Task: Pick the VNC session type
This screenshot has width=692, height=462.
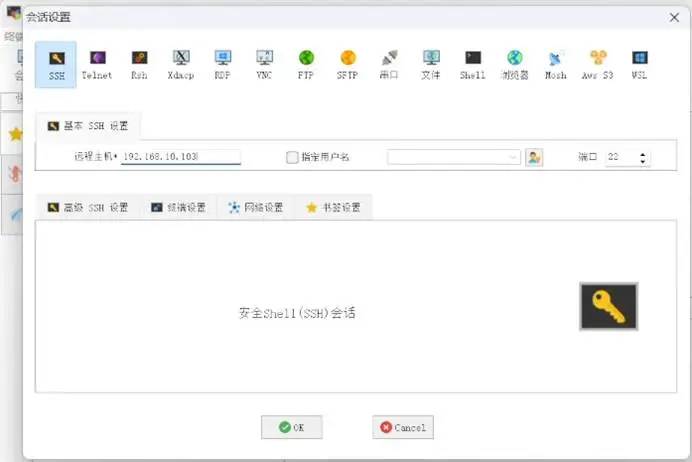Action: 264,64
